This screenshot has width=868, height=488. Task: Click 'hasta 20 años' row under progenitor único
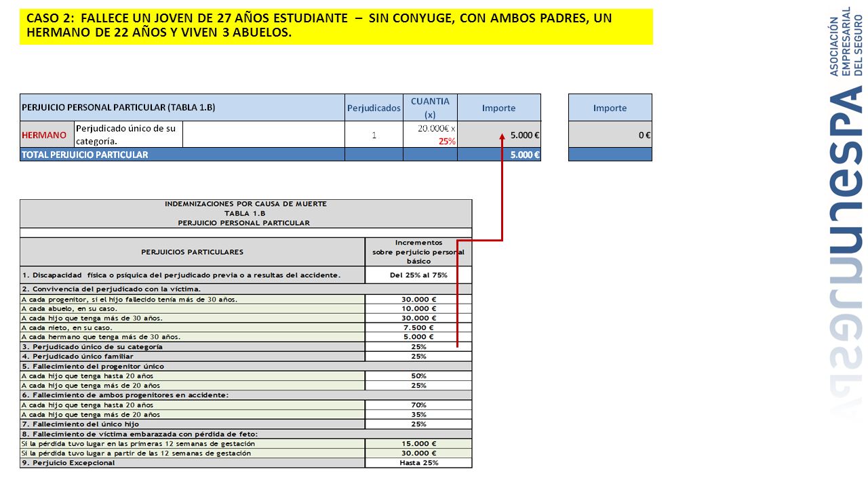(193, 375)
